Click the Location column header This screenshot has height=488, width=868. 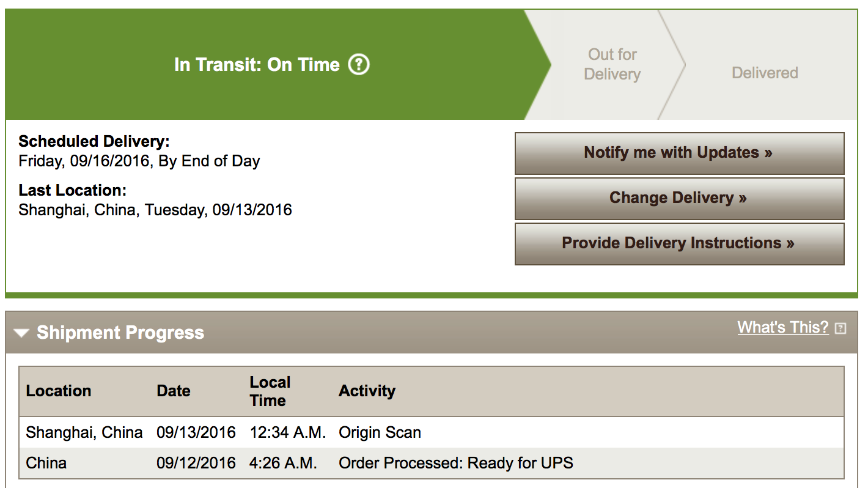(x=59, y=391)
